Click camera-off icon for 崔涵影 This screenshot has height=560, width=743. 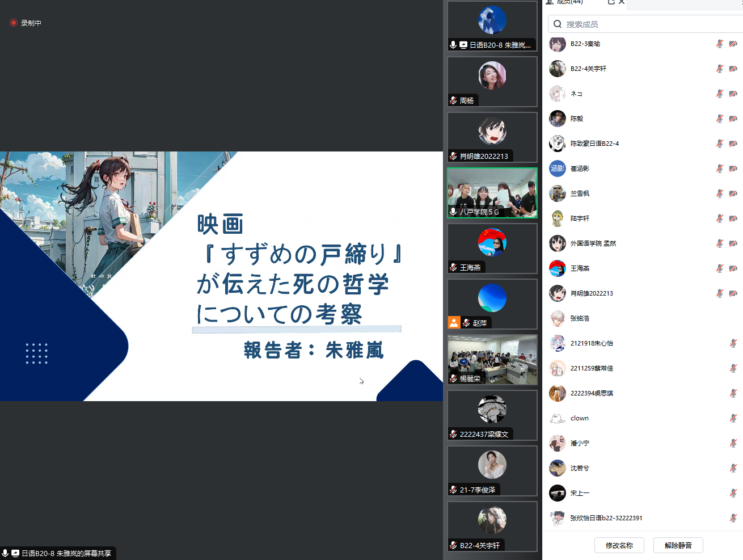(x=733, y=169)
